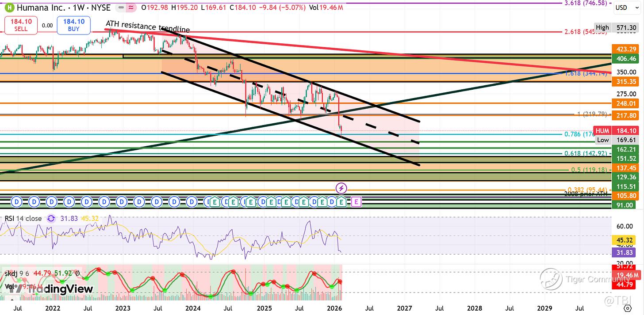Click the Low 169.61 price label
This screenshot has height=315, width=644.
[617, 140]
